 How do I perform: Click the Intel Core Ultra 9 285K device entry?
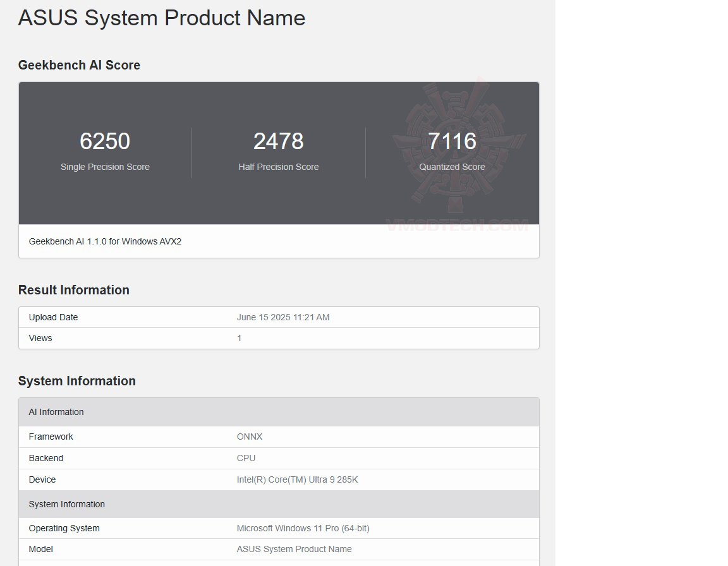coord(297,479)
